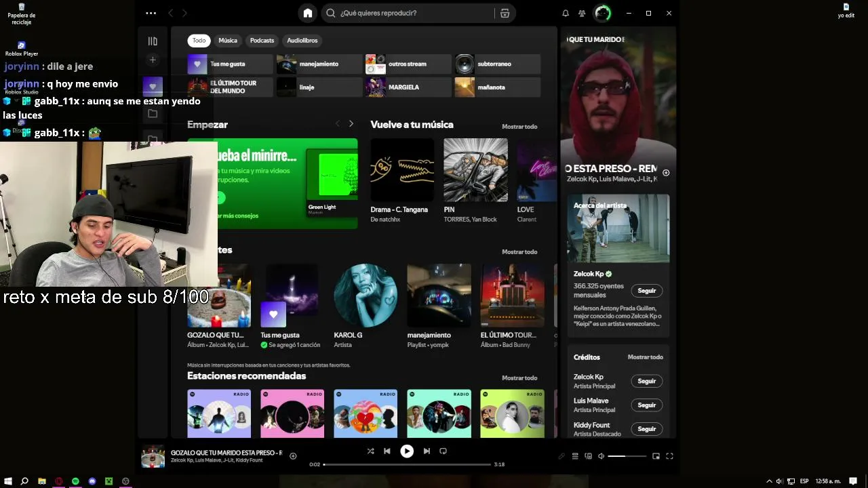The height and width of the screenshot is (488, 868).
Task: Follow Kiddy Fount in the credits list
Action: click(x=647, y=429)
